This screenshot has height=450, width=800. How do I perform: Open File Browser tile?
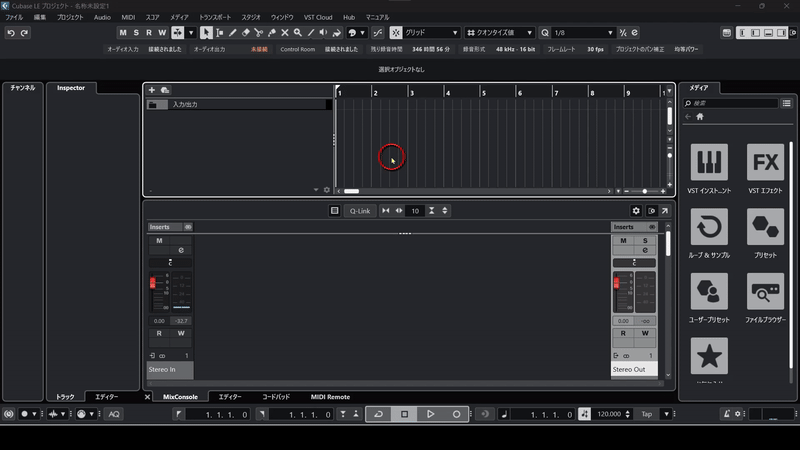765,291
